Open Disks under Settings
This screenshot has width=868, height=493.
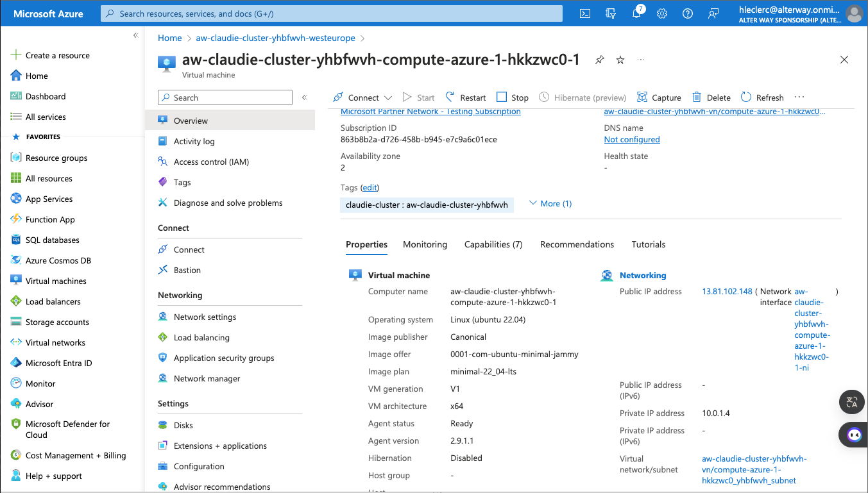[x=183, y=425]
